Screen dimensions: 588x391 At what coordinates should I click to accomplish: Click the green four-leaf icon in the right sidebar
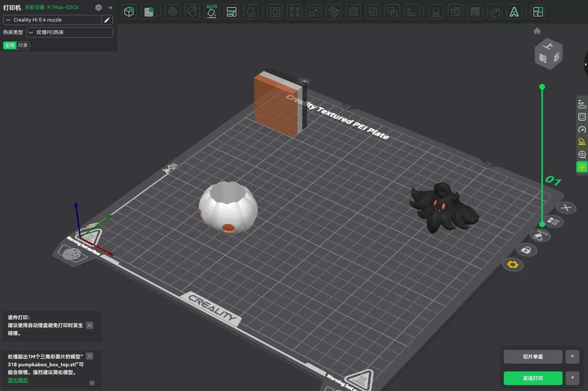pos(582,167)
